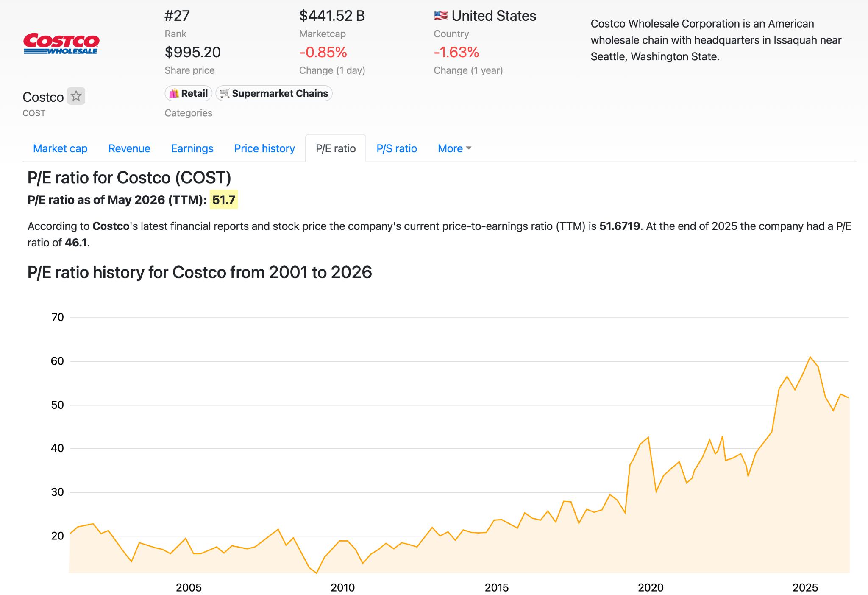
Task: Open the United States country link
Action: [x=494, y=16]
